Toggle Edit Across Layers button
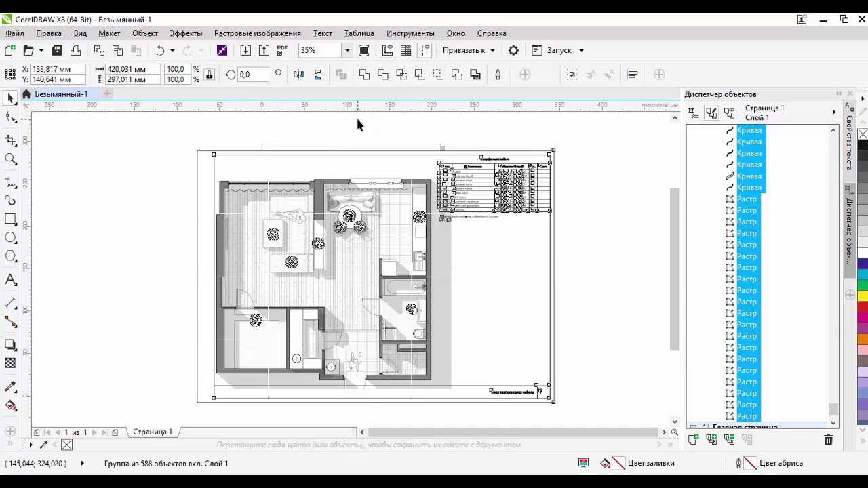868x488 pixels. click(x=711, y=113)
